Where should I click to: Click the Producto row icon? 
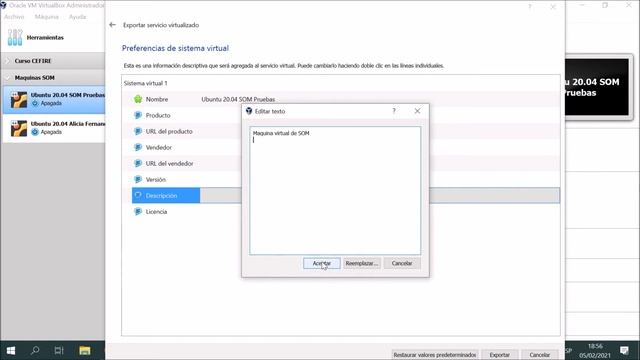pos(138,115)
